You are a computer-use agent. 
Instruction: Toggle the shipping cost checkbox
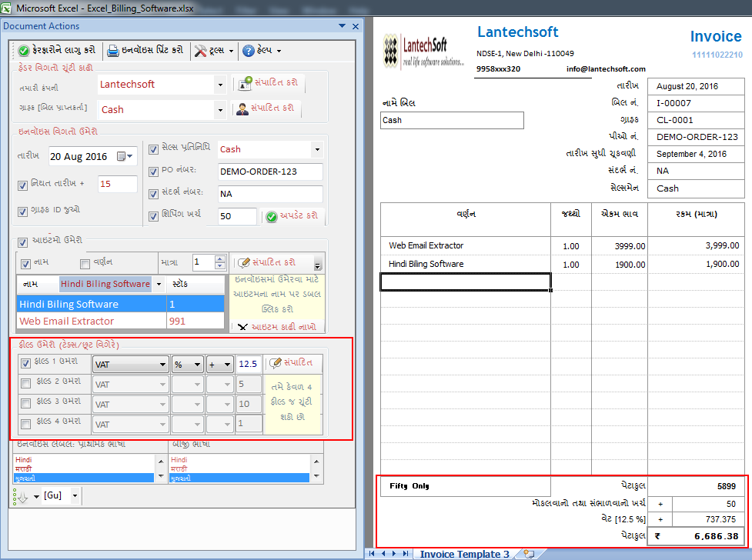(x=153, y=216)
